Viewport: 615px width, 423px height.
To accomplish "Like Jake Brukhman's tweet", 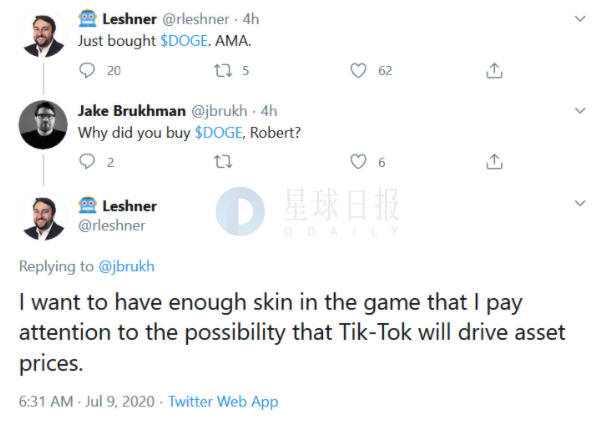I will coord(357,161).
